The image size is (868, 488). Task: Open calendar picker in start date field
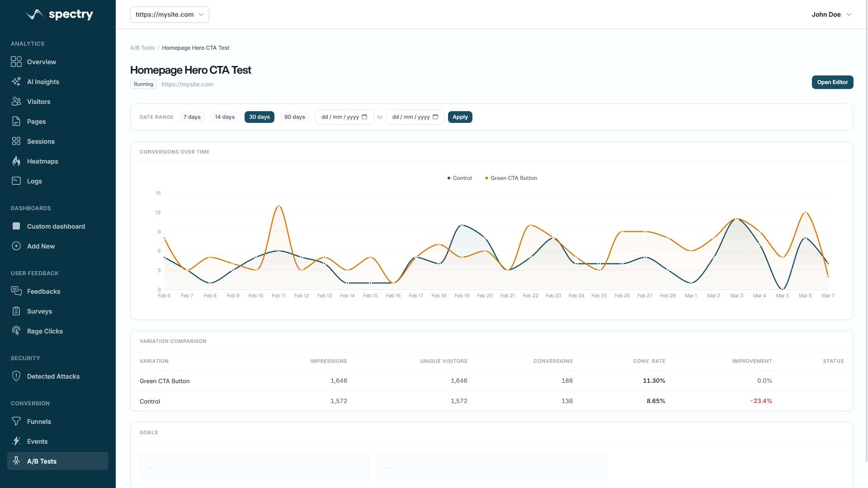click(x=364, y=117)
